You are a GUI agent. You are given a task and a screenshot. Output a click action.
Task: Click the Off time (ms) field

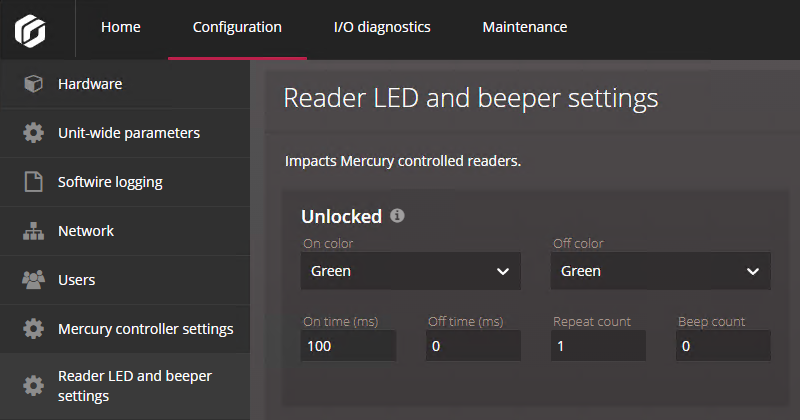coord(473,346)
